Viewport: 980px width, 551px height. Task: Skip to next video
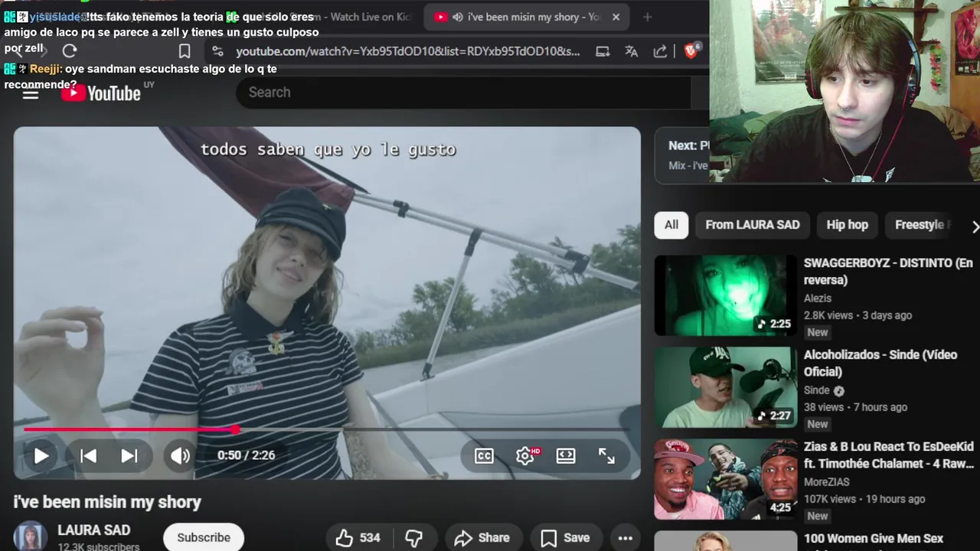pyautogui.click(x=129, y=456)
